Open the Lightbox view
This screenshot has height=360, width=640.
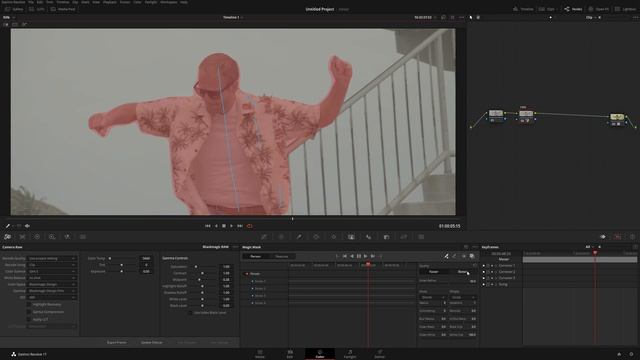(x=625, y=9)
